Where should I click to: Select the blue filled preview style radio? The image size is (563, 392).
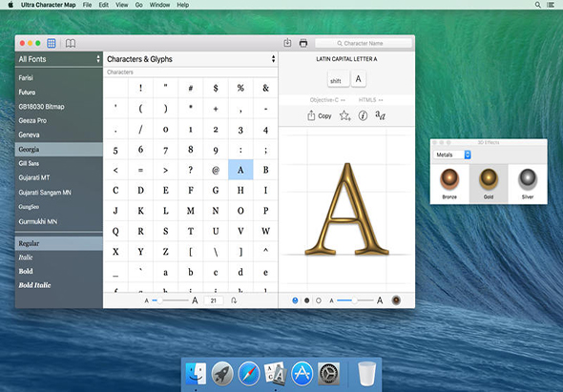[x=295, y=300]
